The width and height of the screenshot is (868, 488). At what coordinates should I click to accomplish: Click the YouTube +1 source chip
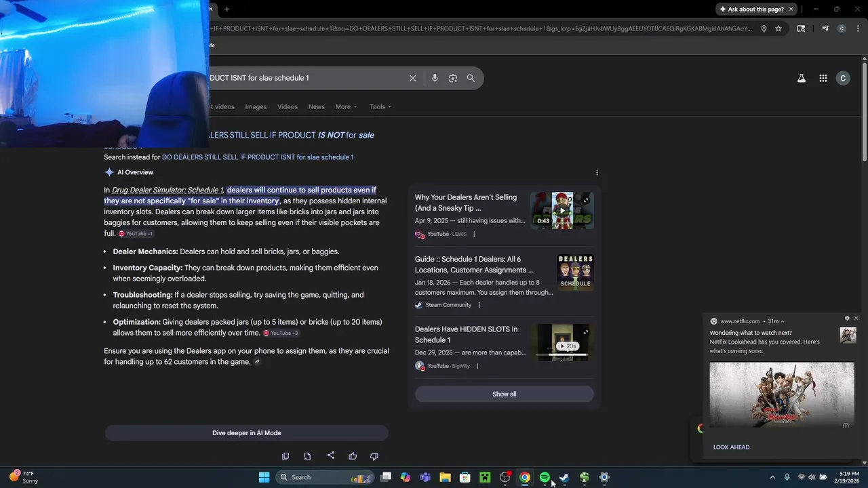pos(136,234)
